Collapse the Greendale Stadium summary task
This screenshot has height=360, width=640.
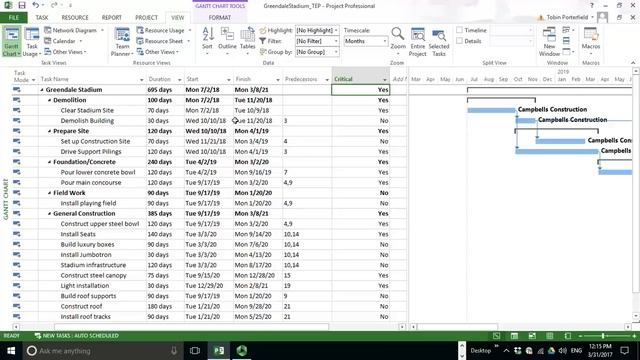(x=42, y=90)
